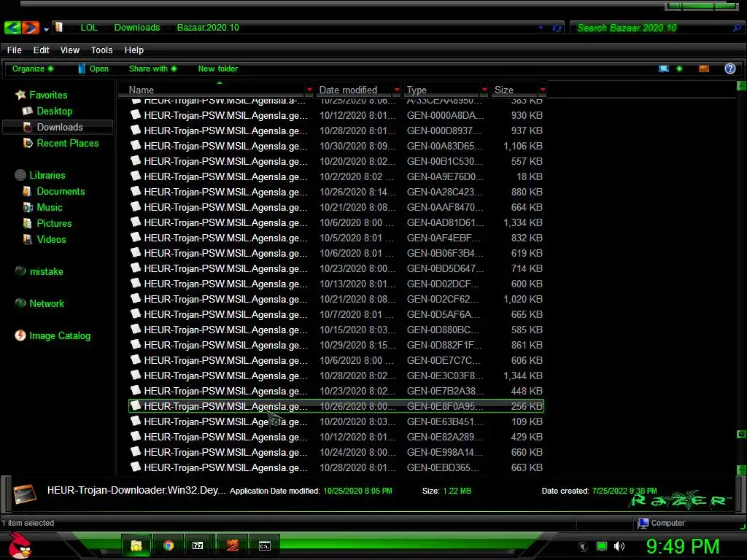Select Videos library
Viewport: 747px width, 560px height.
[x=44, y=239]
